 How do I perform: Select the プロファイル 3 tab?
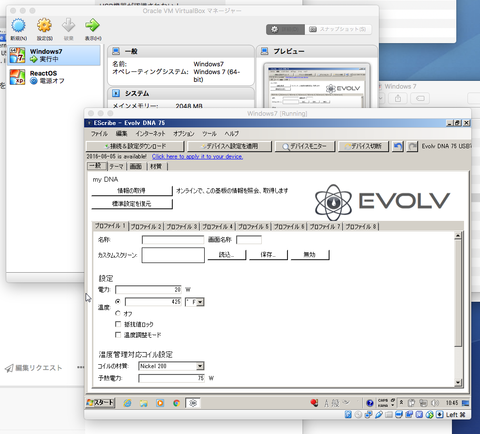click(182, 227)
